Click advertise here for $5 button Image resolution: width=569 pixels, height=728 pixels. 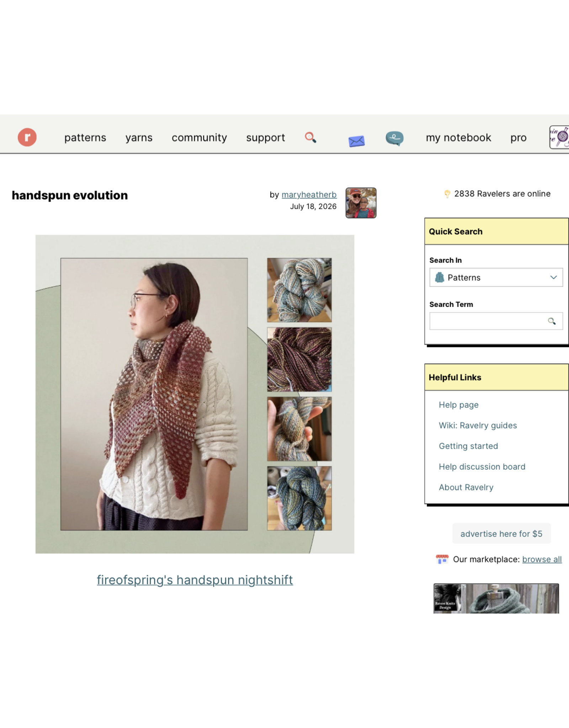(501, 534)
